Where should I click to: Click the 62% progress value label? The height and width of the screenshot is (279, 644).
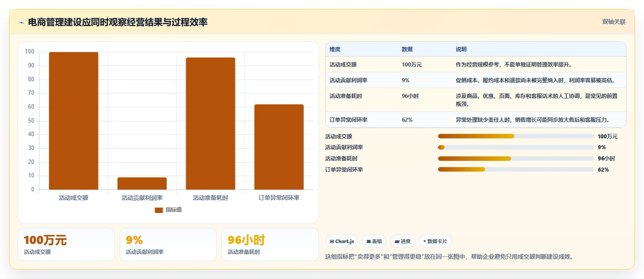[x=603, y=170]
